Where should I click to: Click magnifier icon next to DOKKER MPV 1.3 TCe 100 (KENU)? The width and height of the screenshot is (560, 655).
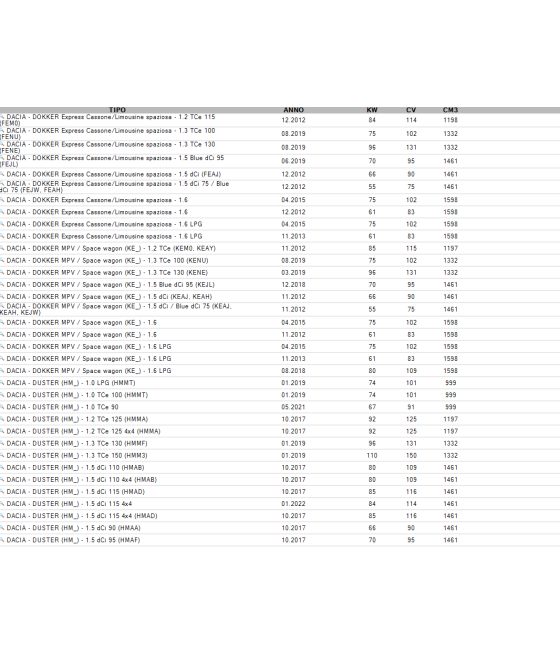tap(2, 260)
